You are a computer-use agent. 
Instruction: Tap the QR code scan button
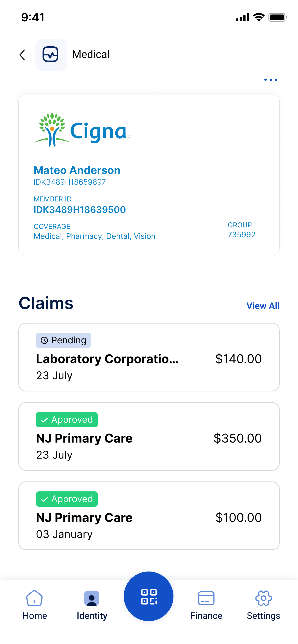(x=149, y=596)
